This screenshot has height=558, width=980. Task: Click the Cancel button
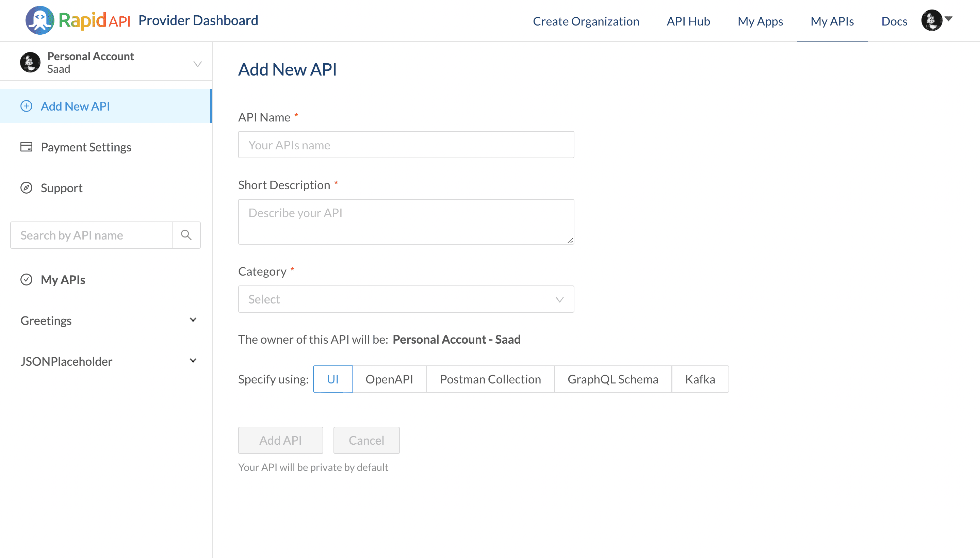click(x=366, y=440)
